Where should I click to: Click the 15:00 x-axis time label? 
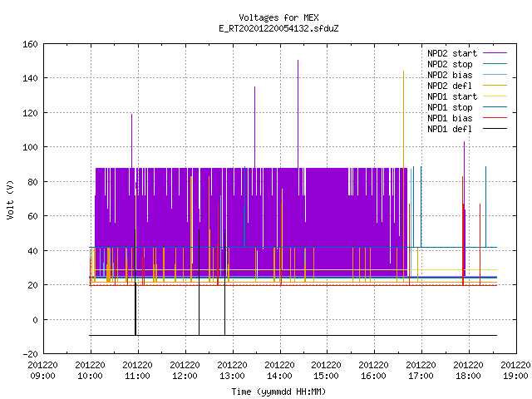pyautogui.click(x=326, y=376)
